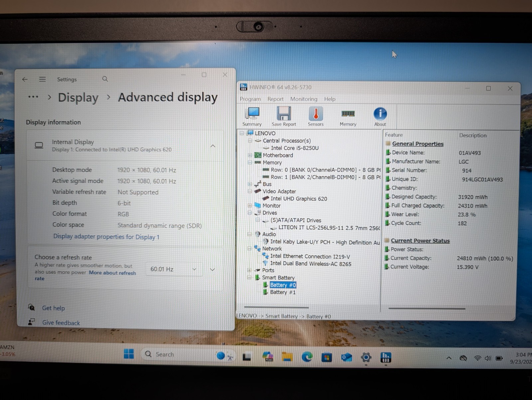
Task: Select memory Row: 0 BANK 0 item
Action: pyautogui.click(x=326, y=170)
